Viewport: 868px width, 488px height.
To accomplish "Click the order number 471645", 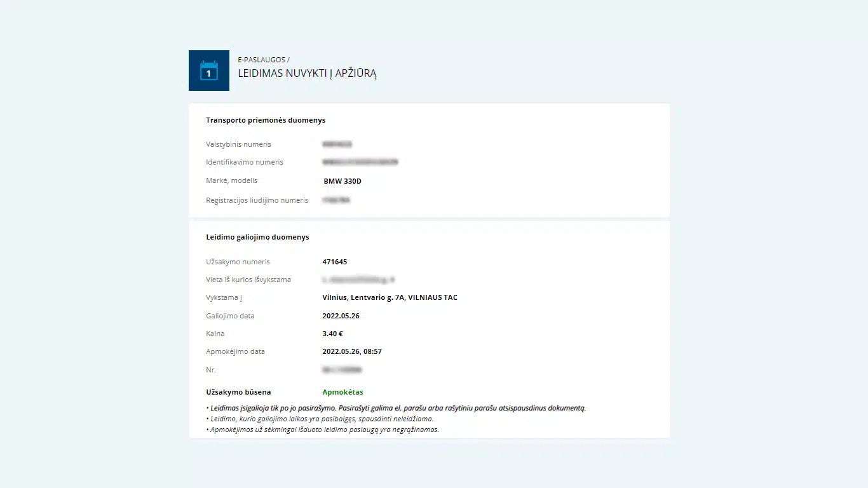I will (x=335, y=262).
